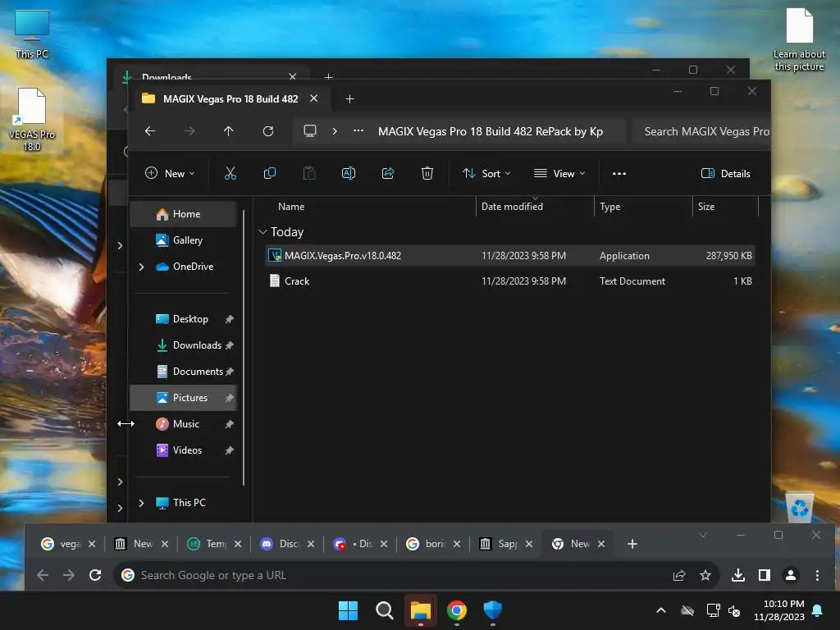Open the clock showing 10:10 PM
840x630 pixels.
point(780,610)
